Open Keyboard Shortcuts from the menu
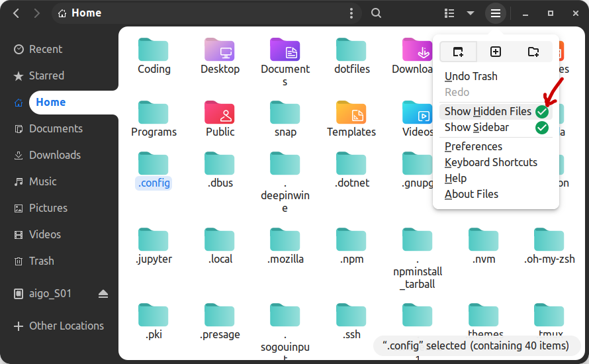 click(x=496, y=162)
